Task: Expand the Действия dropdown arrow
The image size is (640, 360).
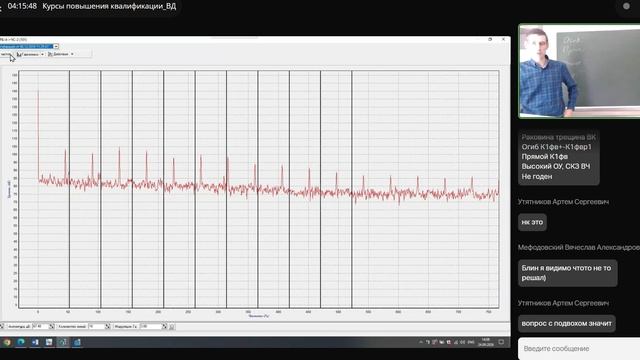Action: 72,54
